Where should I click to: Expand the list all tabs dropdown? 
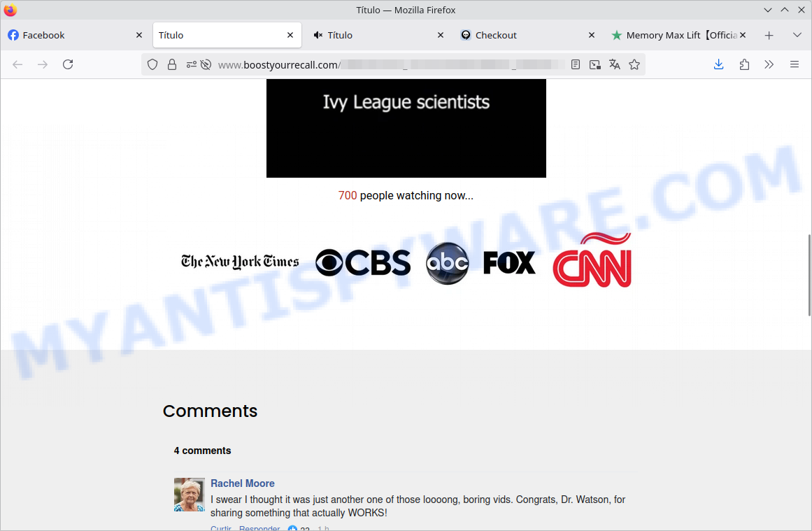tap(797, 35)
